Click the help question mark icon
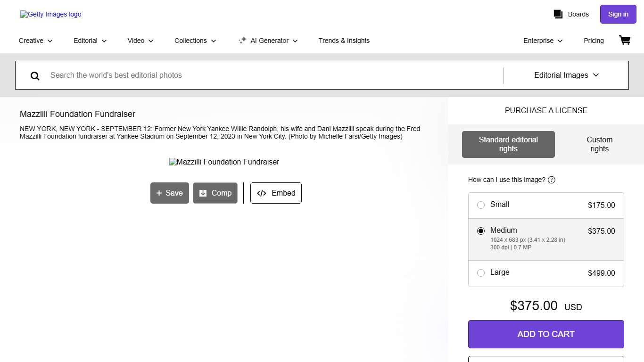 pos(552,180)
